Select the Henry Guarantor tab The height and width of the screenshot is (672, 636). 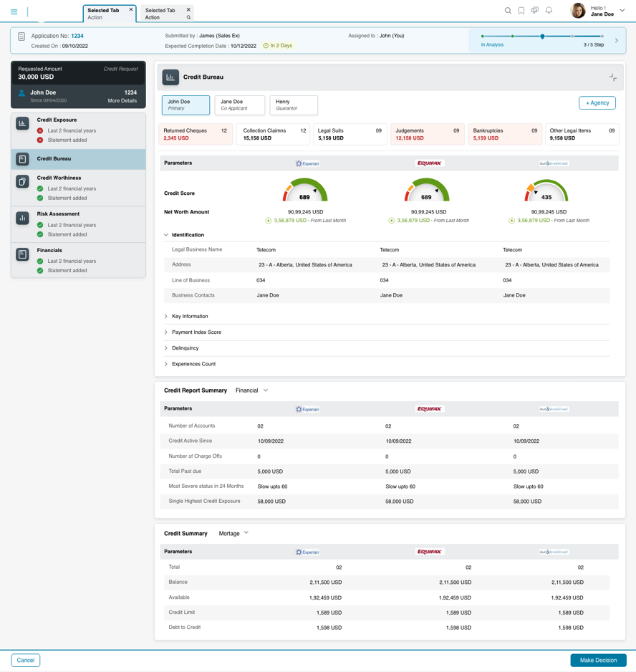(293, 105)
